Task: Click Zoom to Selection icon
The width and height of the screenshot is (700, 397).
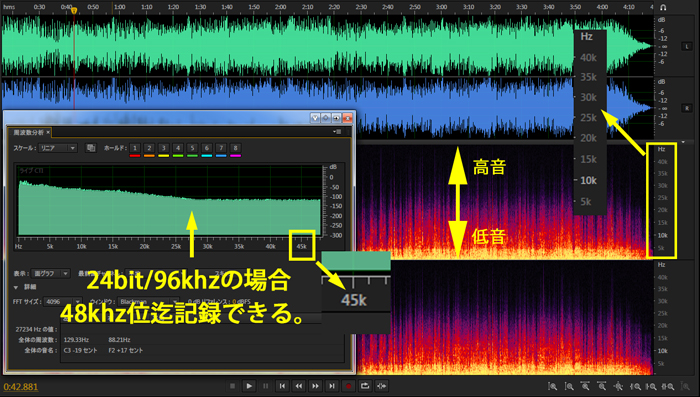Action: [668, 386]
